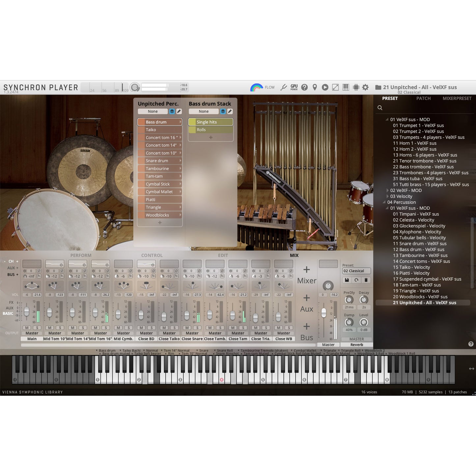Click the help icon below preset list
Screen dimensions: 476x476
471,344
